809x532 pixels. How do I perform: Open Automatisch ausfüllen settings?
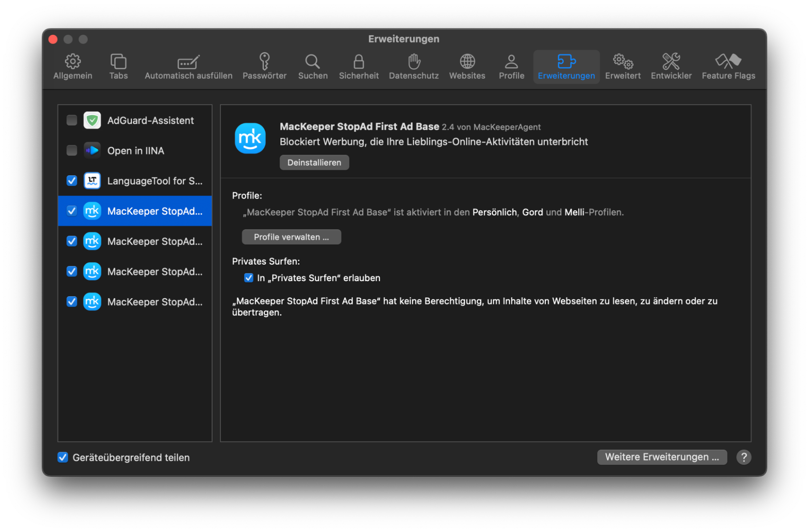189,66
